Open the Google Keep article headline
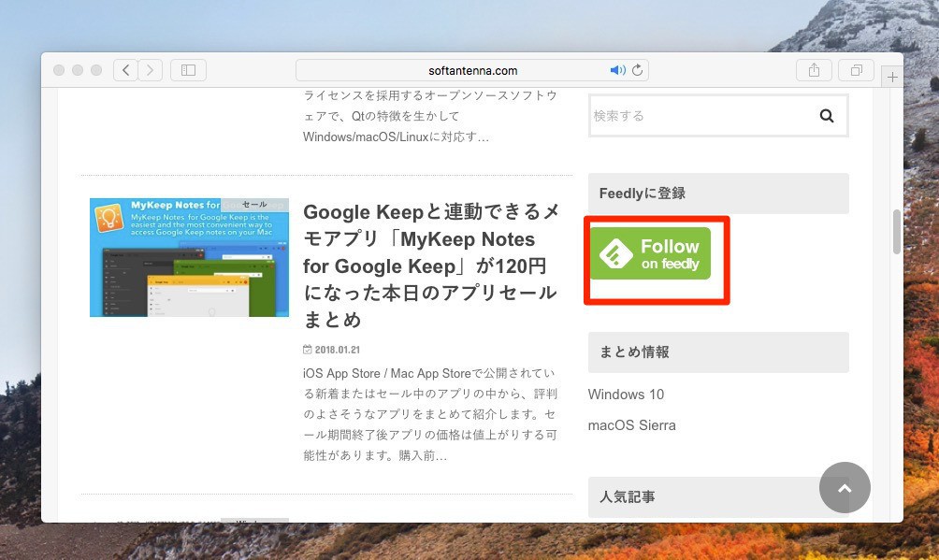Screen dimensions: 939x560 pyautogui.click(x=430, y=266)
